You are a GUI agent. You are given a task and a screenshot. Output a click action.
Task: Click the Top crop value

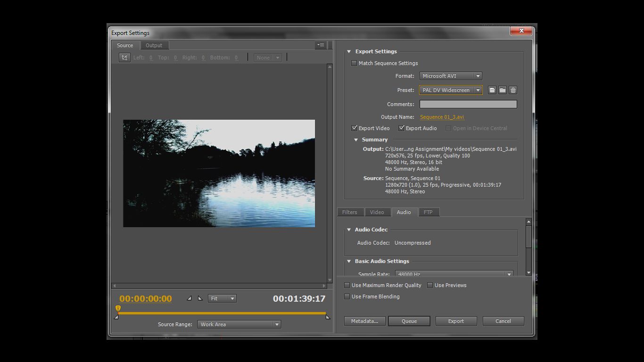click(175, 58)
